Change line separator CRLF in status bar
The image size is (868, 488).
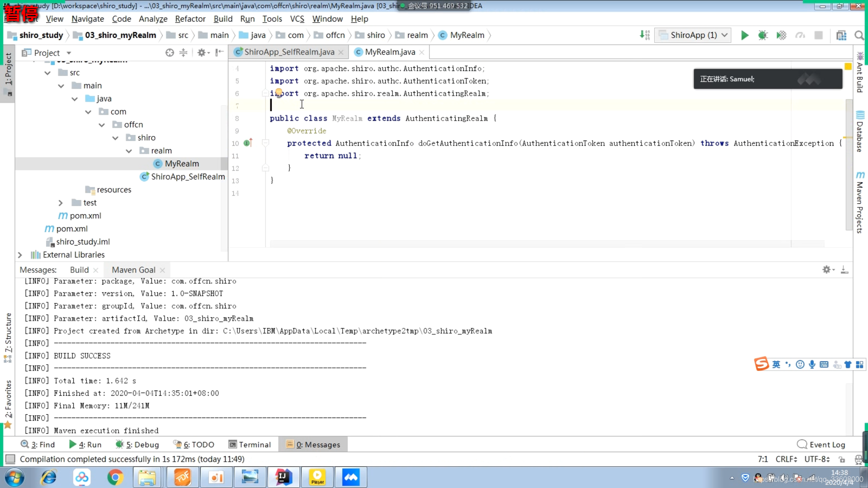coord(786,459)
